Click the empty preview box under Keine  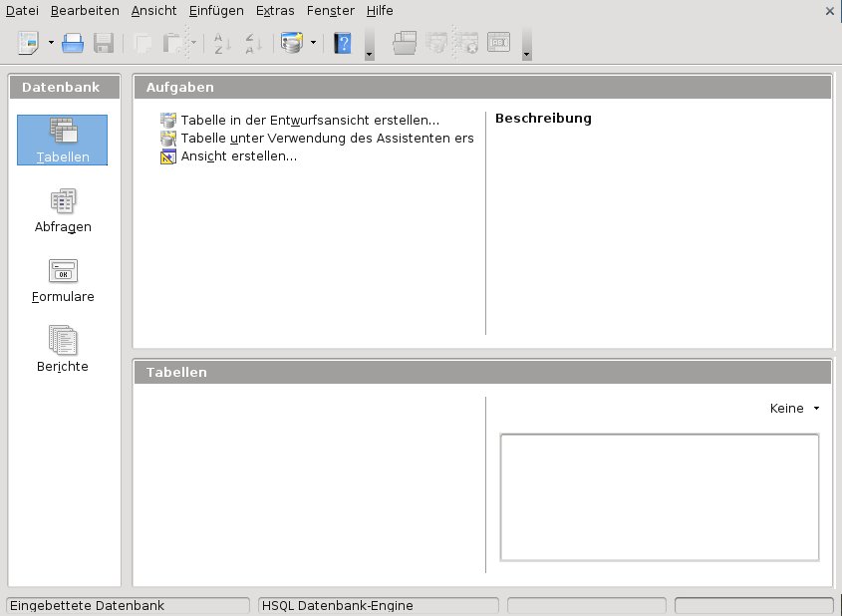point(659,497)
